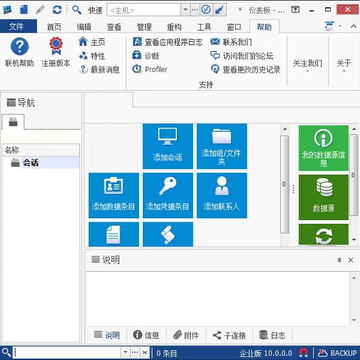Click the ellipsis button beside host field
This screenshot has width=360, height=360.
click(x=195, y=10)
